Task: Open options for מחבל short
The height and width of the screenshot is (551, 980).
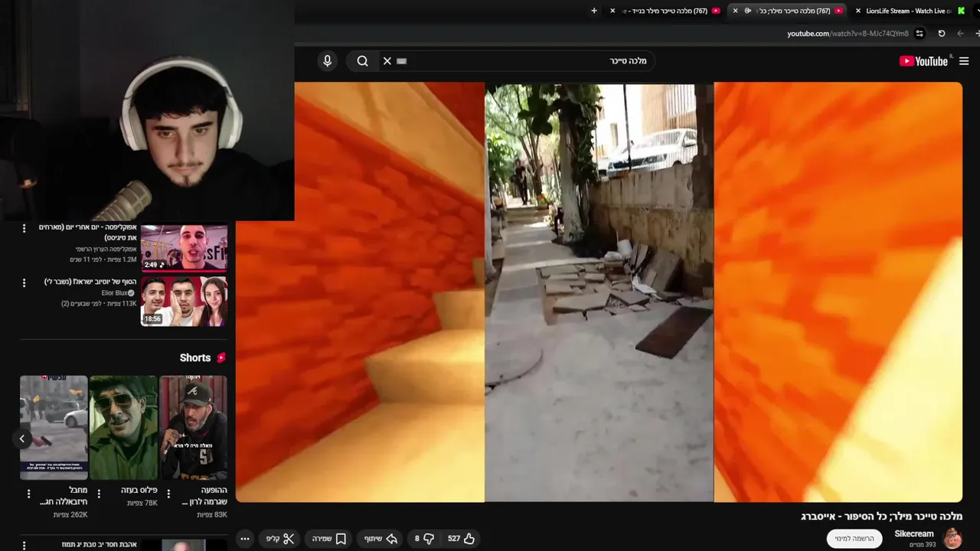Action: (28, 494)
